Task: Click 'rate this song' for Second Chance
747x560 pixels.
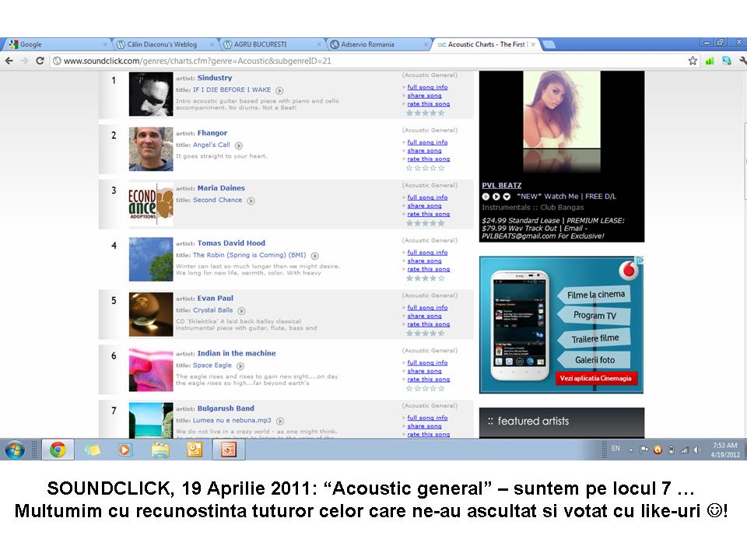Action: (428, 214)
